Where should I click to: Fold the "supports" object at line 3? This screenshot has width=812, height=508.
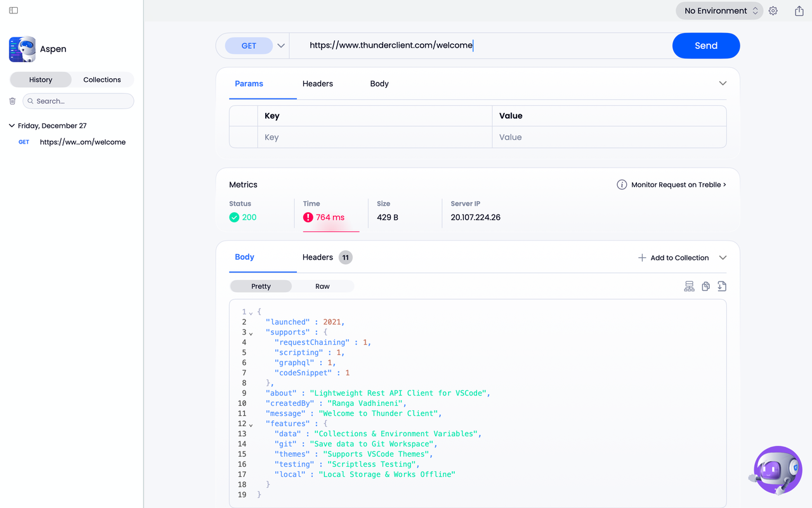(x=251, y=333)
